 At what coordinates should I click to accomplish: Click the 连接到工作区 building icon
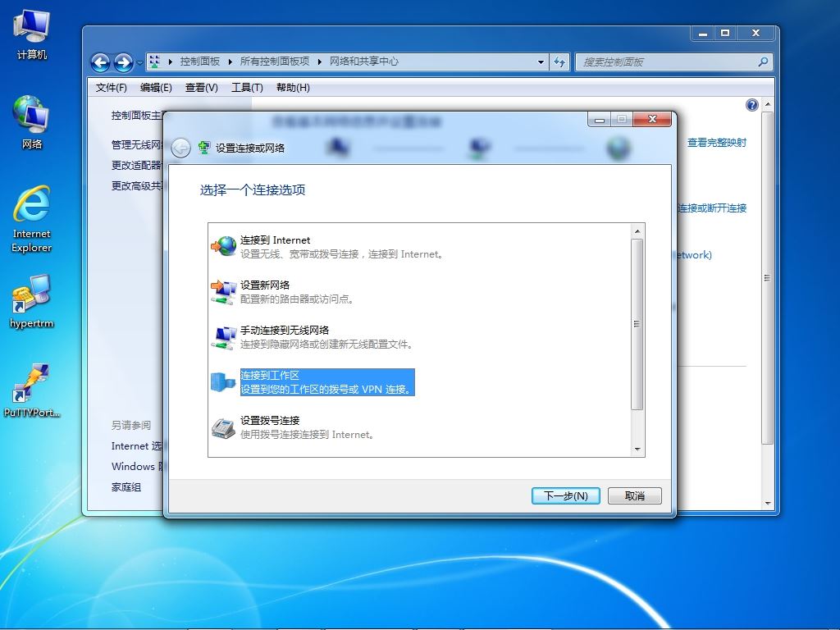click(x=223, y=382)
